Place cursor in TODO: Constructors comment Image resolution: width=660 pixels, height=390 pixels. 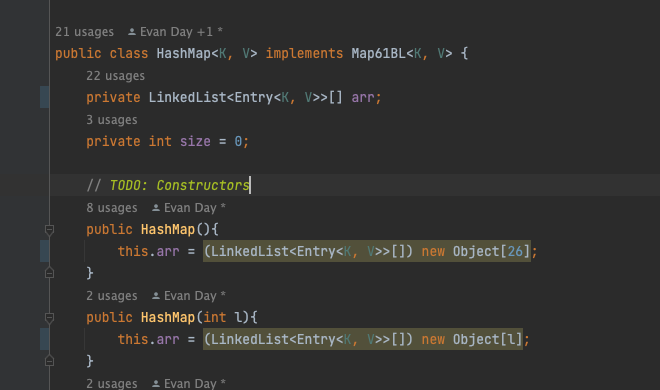(x=168, y=185)
